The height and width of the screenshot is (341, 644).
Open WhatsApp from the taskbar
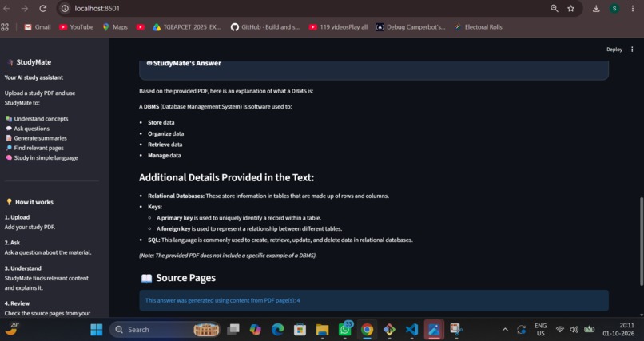pyautogui.click(x=345, y=330)
